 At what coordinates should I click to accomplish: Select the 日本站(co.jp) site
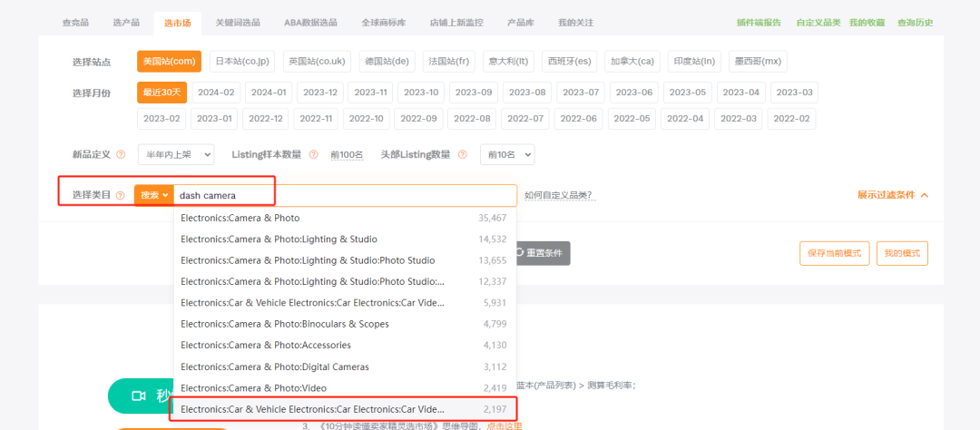(x=242, y=62)
